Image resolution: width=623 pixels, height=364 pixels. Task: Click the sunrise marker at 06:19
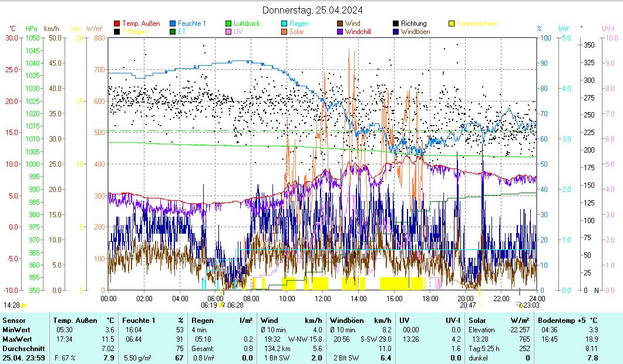coord(208,305)
